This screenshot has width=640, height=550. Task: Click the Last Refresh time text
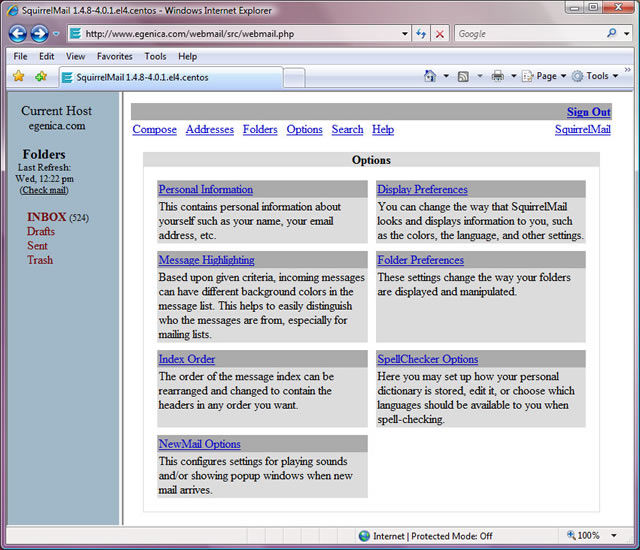44,179
